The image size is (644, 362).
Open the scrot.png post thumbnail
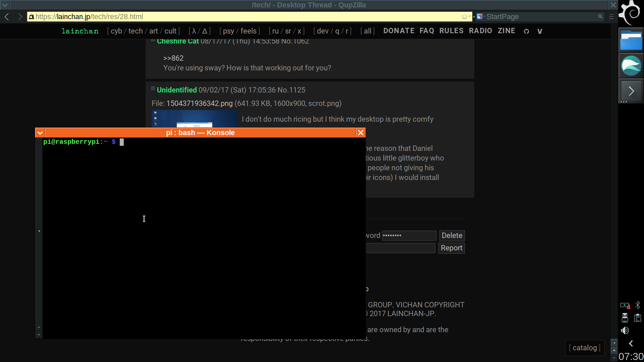[194, 119]
